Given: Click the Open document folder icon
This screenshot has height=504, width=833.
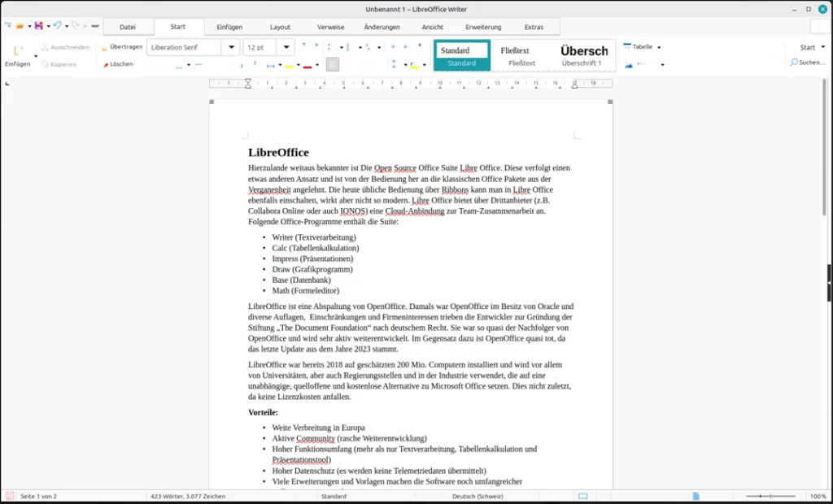Looking at the screenshot, I should pos(20,25).
